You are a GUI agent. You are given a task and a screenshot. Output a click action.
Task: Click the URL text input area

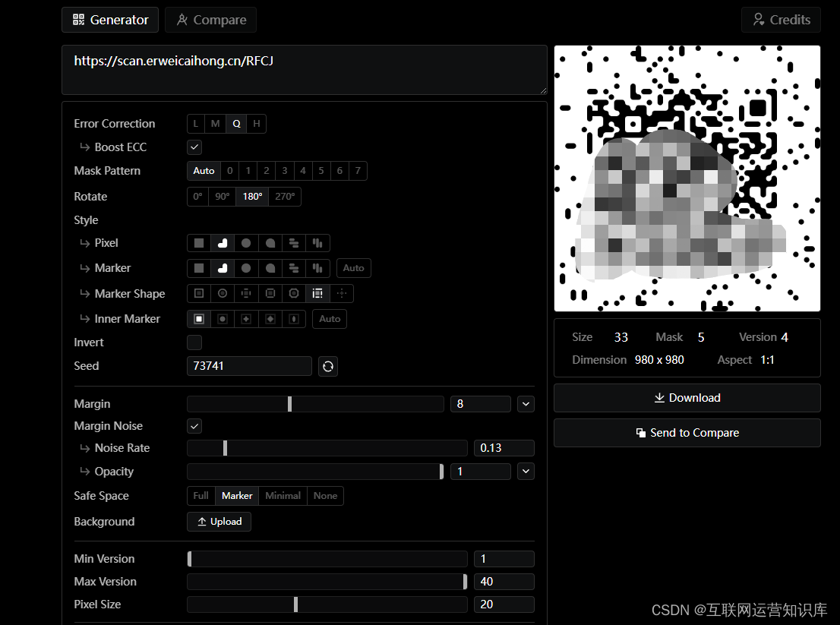click(305, 70)
